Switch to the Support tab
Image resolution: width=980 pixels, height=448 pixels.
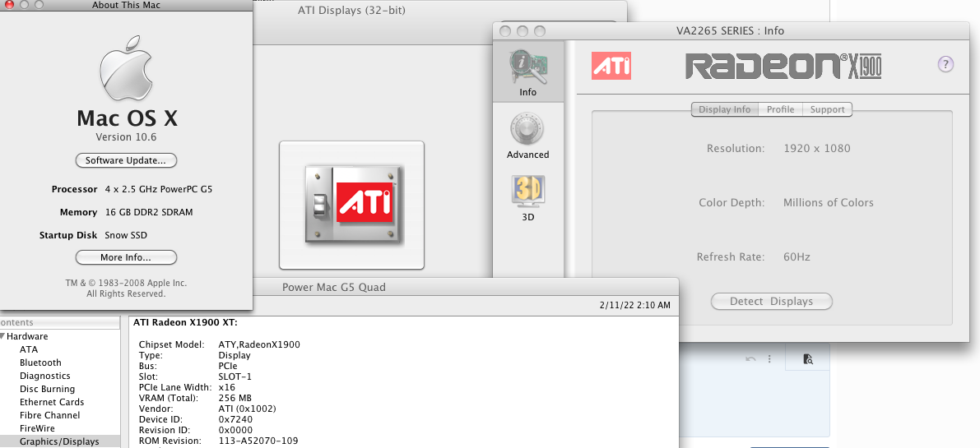(828, 109)
